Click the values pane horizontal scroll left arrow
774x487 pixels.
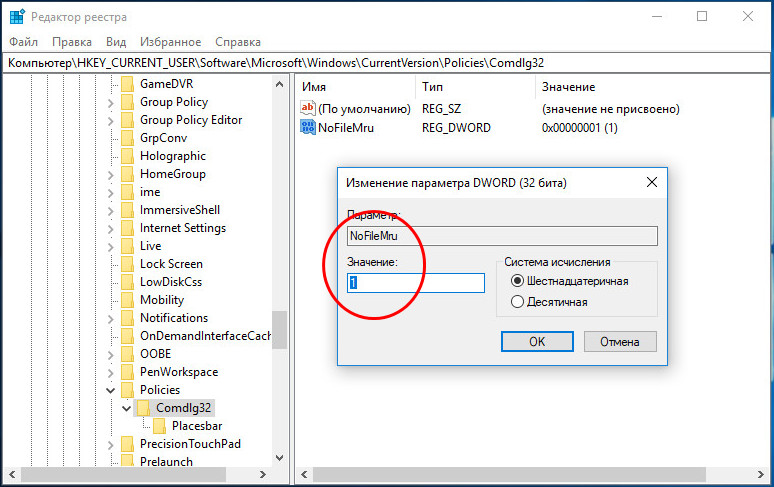(x=304, y=475)
